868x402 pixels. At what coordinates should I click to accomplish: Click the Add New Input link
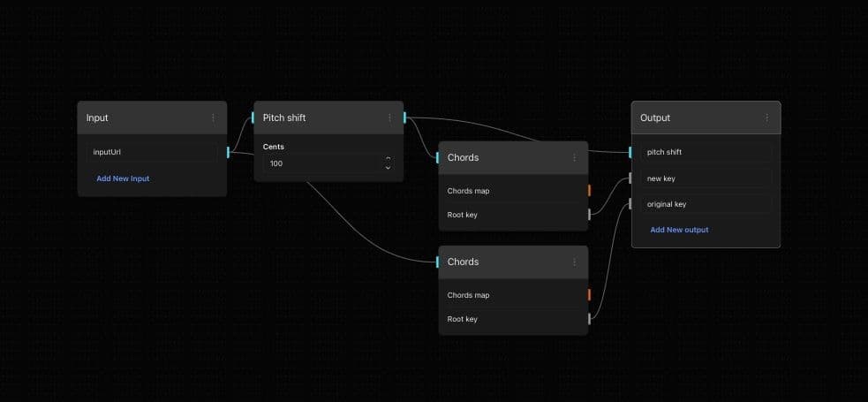[123, 178]
